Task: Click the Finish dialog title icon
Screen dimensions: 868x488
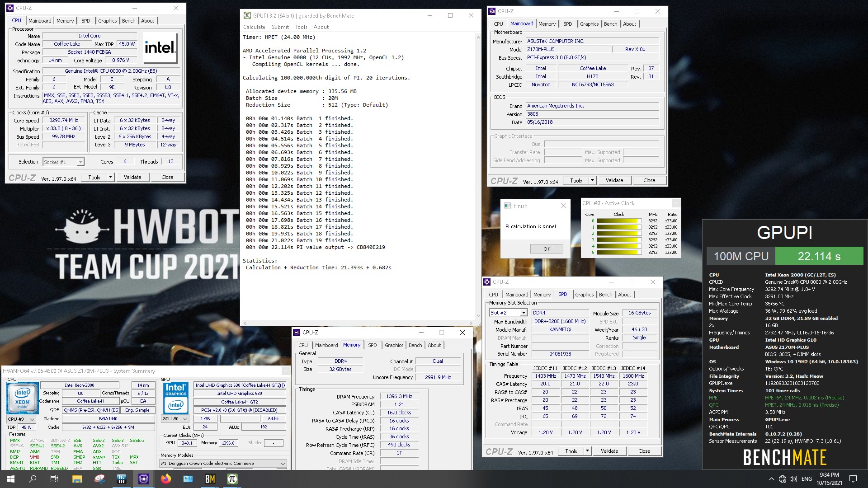Action: point(507,206)
